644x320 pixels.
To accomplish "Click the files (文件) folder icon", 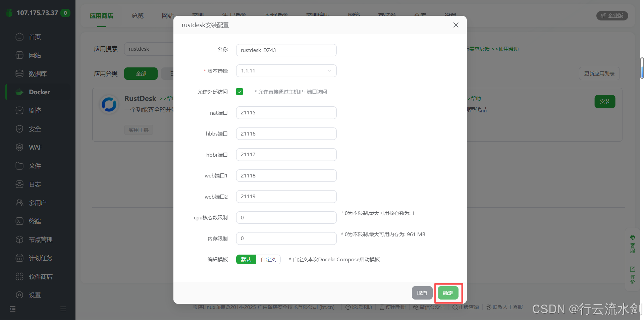I will point(19,166).
